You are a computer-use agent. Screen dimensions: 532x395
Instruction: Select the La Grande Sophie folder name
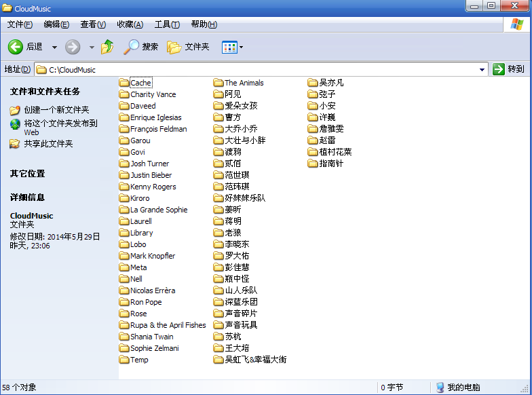click(159, 210)
